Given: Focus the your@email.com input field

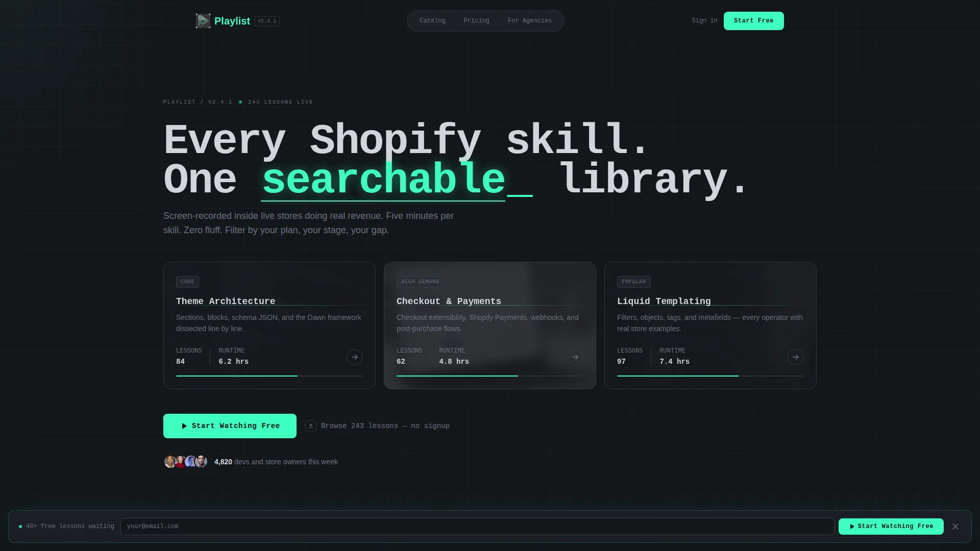Looking at the screenshot, I should 477,527.
